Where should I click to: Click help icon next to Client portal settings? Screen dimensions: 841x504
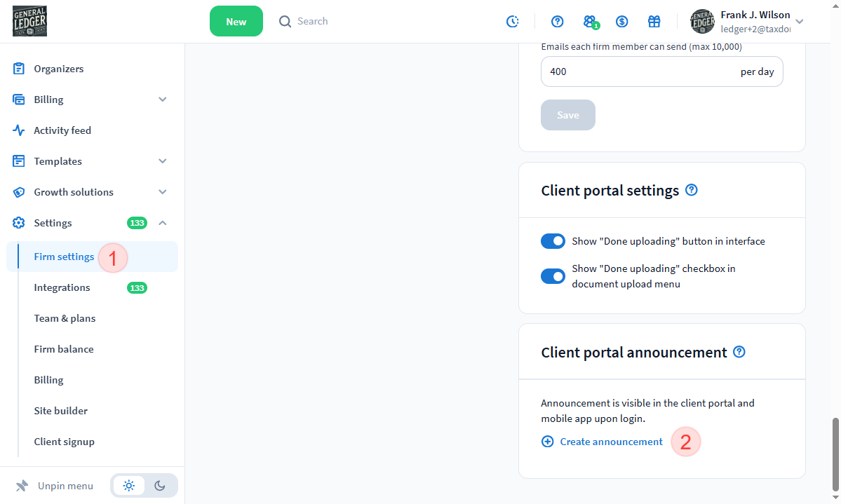pos(692,190)
